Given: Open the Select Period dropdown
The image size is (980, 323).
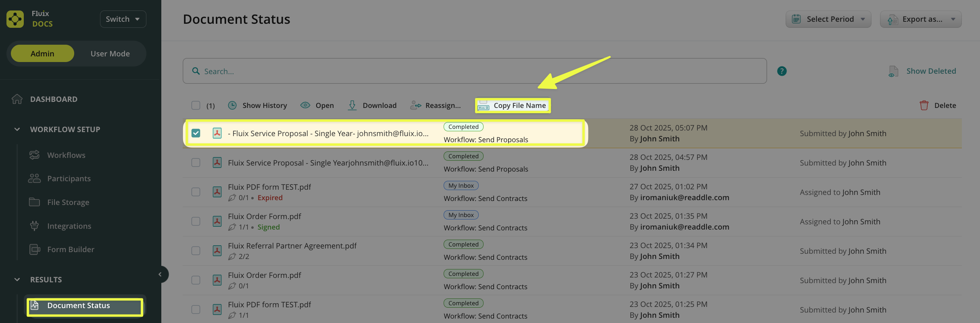Looking at the screenshot, I should (x=828, y=19).
